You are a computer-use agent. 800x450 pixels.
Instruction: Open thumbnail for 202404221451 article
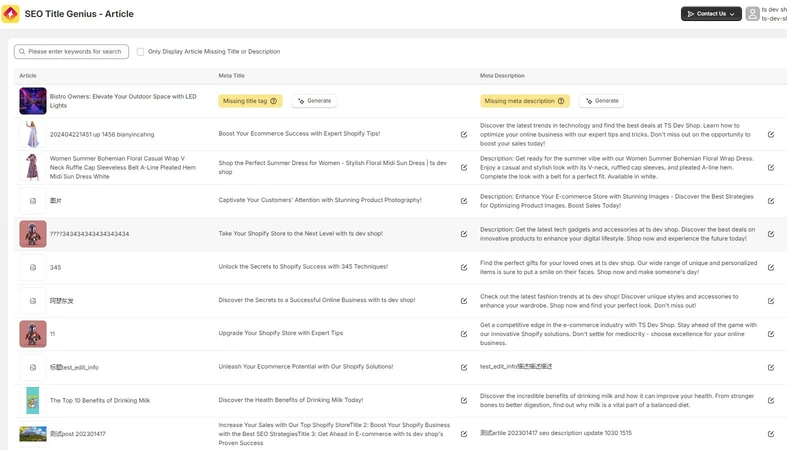click(x=33, y=134)
